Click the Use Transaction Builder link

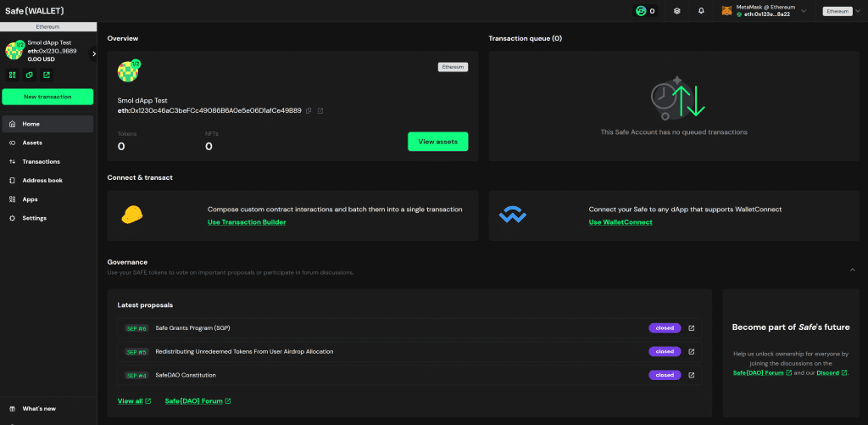click(247, 222)
